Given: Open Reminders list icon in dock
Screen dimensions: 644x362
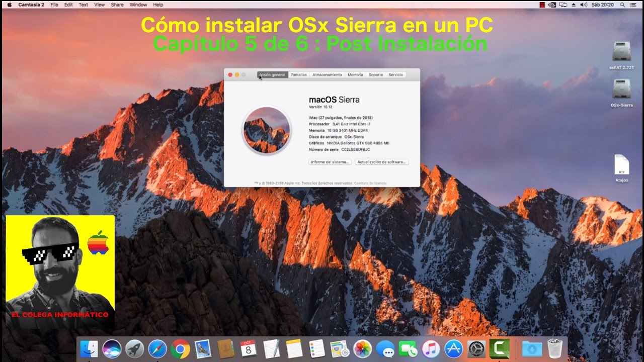Looking at the screenshot, I should click(x=317, y=349).
